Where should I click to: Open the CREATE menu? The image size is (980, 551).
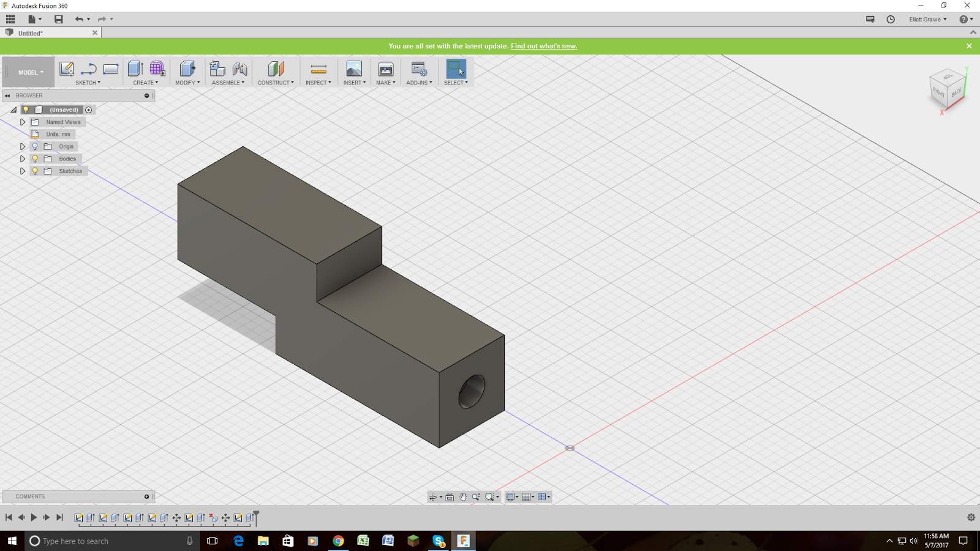click(x=146, y=83)
